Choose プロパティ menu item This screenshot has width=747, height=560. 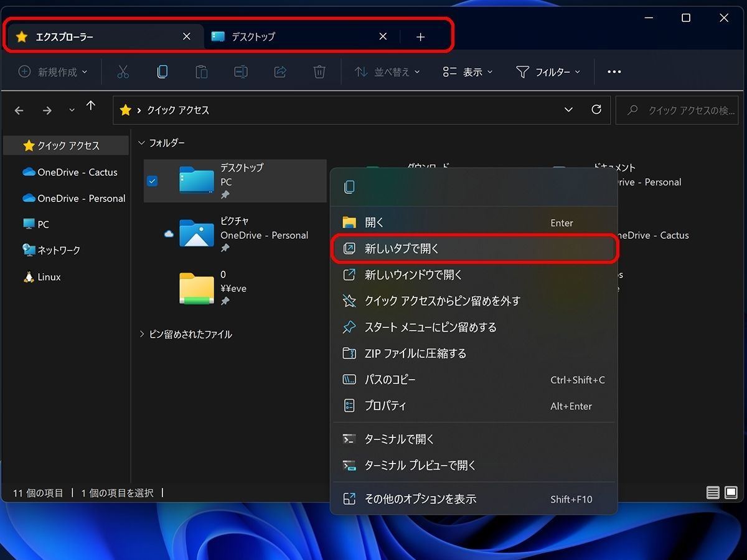click(474, 406)
